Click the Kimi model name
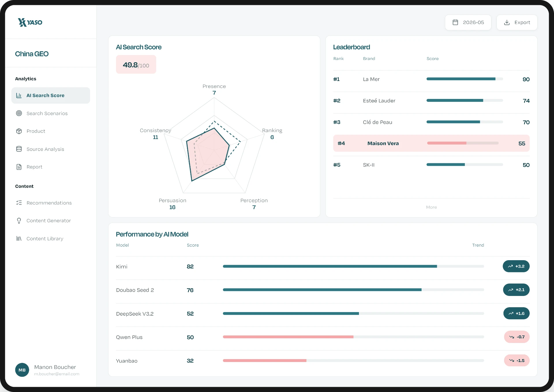 click(122, 267)
